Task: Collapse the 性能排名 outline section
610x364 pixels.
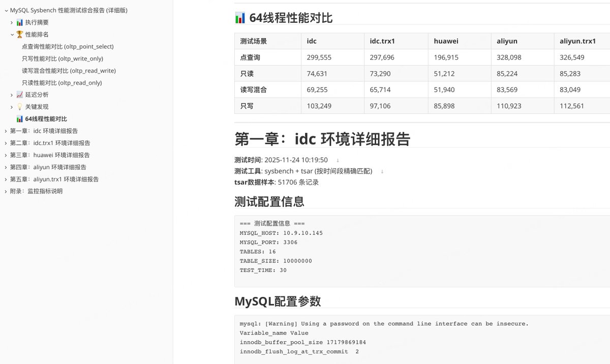Action: [x=12, y=35]
